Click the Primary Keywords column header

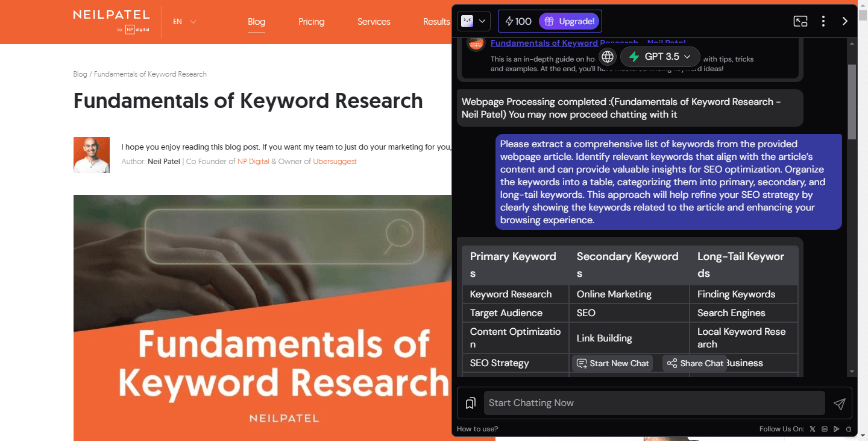coord(515,265)
